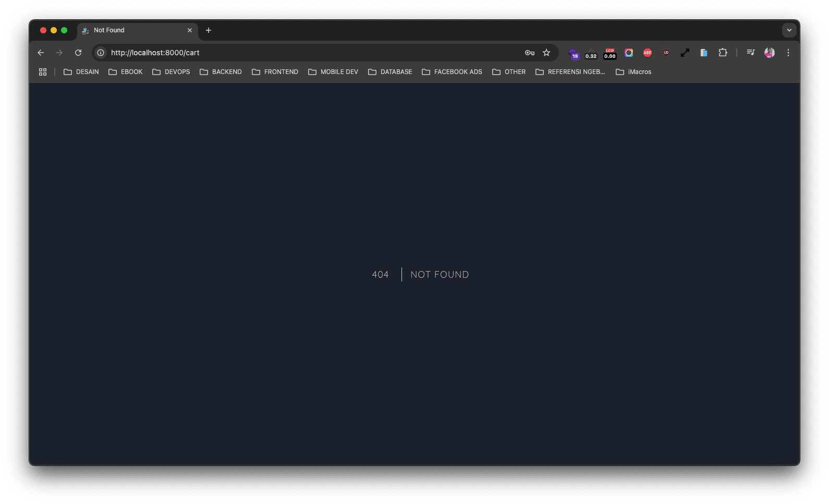Open the BACKEND bookmarks folder

pos(221,72)
